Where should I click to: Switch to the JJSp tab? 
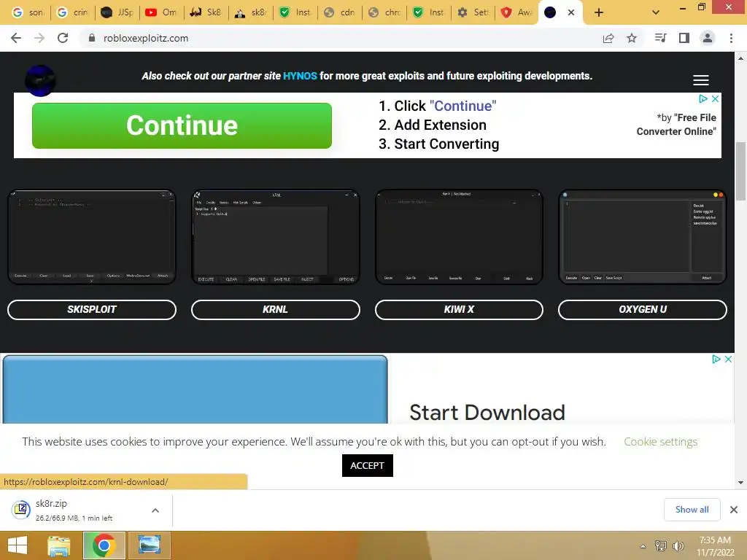(117, 12)
